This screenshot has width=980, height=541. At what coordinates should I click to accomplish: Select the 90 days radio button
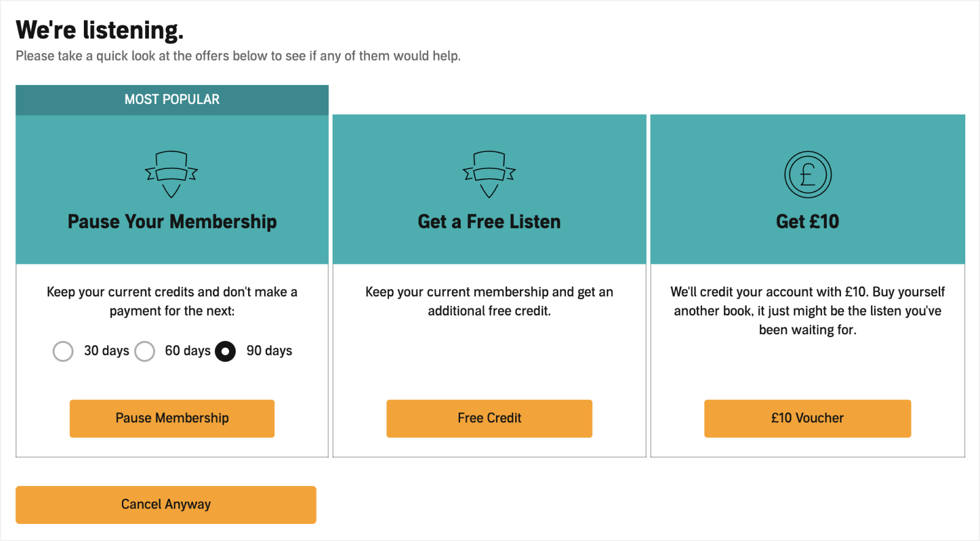tap(225, 351)
